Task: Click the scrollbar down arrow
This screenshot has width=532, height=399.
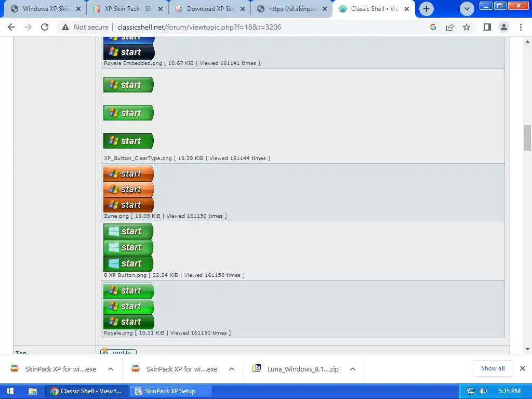Action: point(527,349)
